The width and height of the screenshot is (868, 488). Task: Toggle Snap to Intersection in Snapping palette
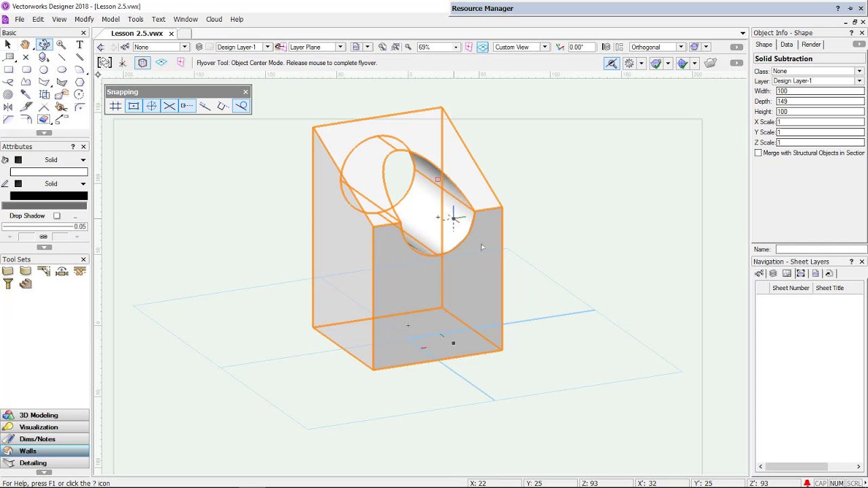point(169,106)
